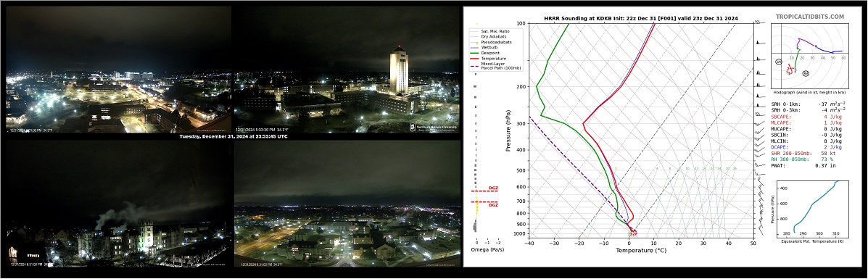Screen dimensions: 868x279
Task: Click the 'MUCAPE' value row
Action: coord(806,128)
